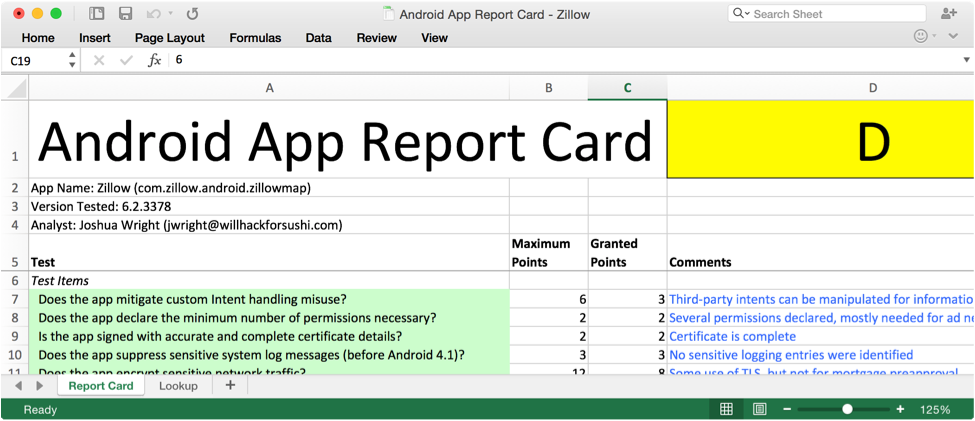975x421 pixels.
Task: Click the Test Items cell
Action: [x=269, y=280]
